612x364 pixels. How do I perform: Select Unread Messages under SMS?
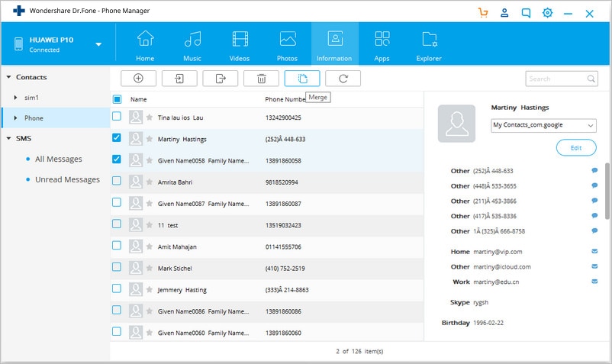pyautogui.click(x=67, y=179)
